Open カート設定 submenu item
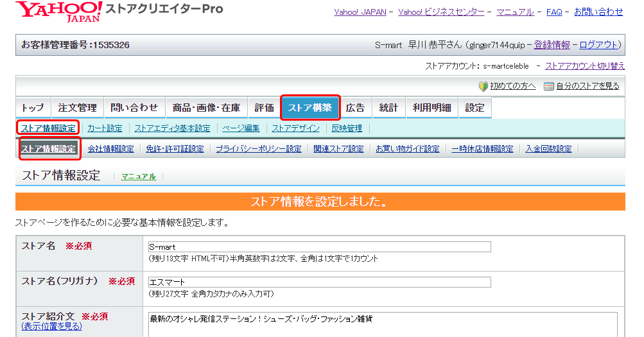The height and width of the screenshot is (337, 644). click(105, 128)
